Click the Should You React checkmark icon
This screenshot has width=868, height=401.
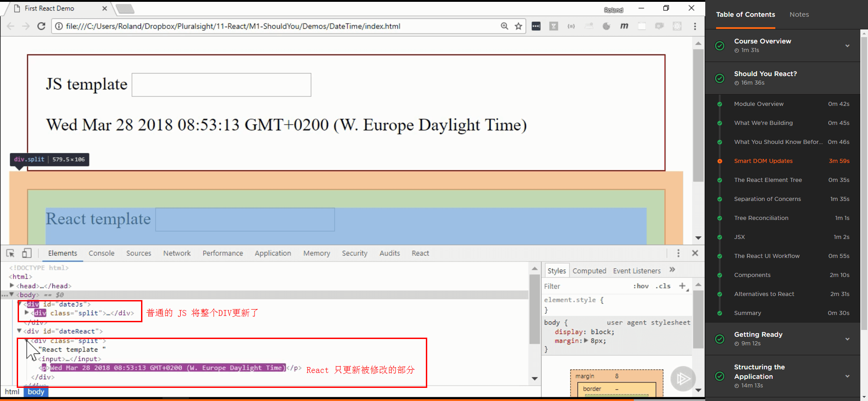click(x=720, y=78)
